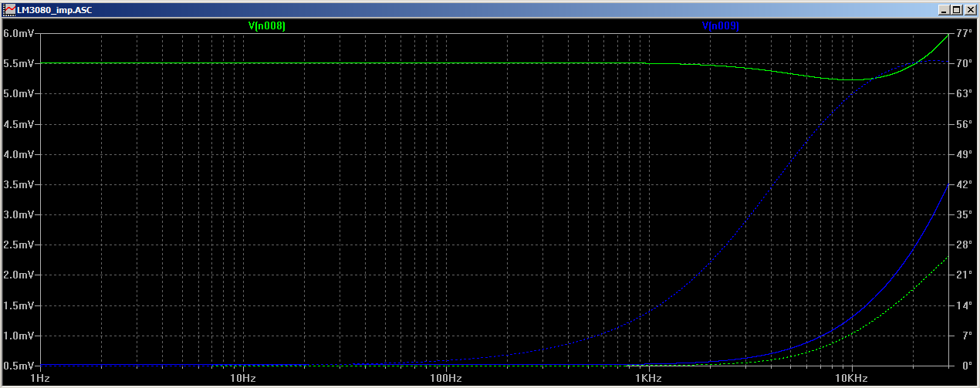Click the 56° phase axis label
The height and width of the screenshot is (388, 980).
(963, 124)
